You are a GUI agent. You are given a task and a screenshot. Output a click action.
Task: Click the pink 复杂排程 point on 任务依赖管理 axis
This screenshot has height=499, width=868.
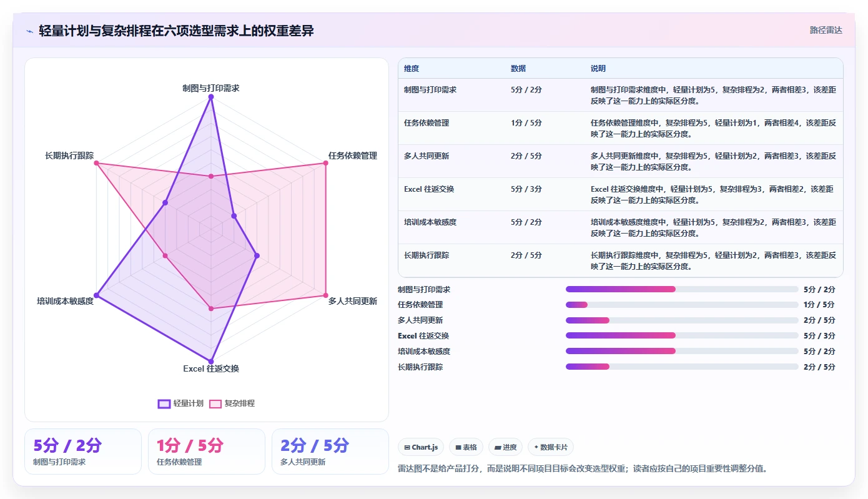[325, 163]
